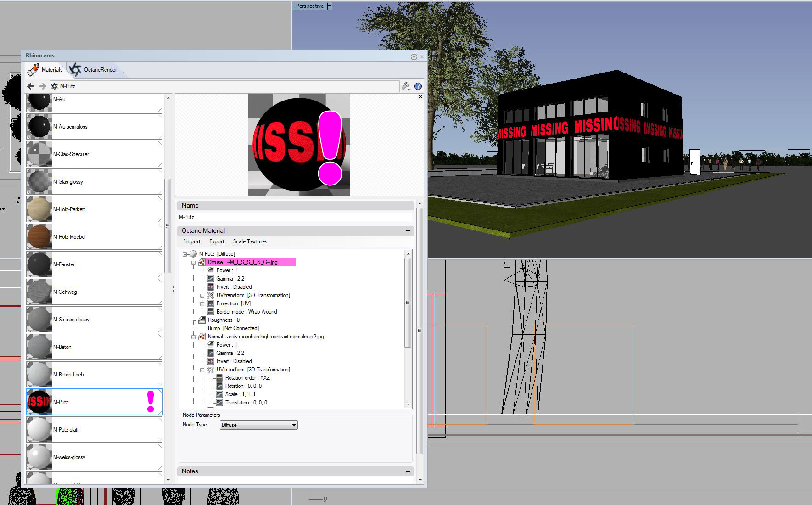Collapse the Diffuse MISSING texture node
The image size is (812, 505).
pyautogui.click(x=194, y=263)
